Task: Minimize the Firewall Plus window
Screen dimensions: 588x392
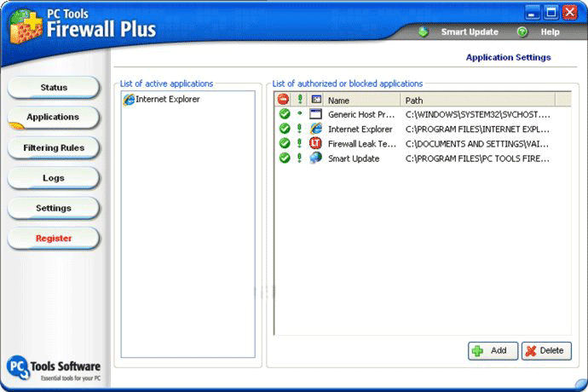Action: 532,13
